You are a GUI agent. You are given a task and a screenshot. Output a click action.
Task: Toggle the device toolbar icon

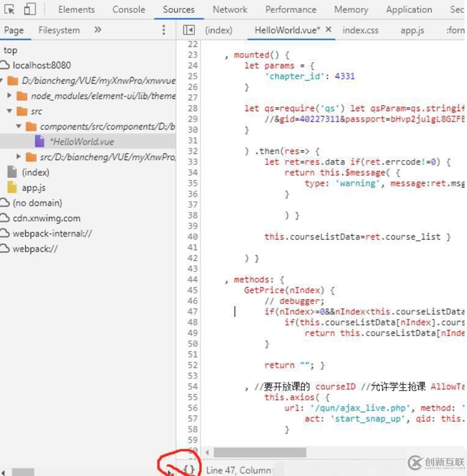(x=30, y=9)
